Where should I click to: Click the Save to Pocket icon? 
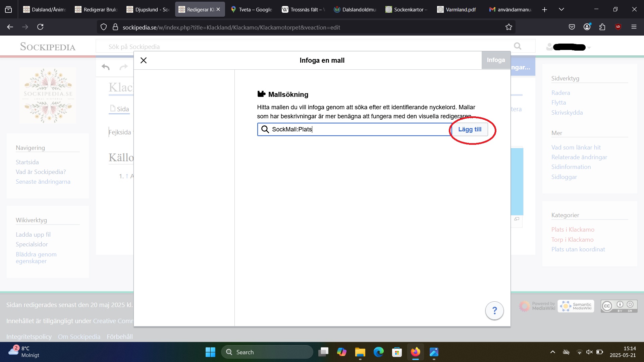(x=572, y=27)
